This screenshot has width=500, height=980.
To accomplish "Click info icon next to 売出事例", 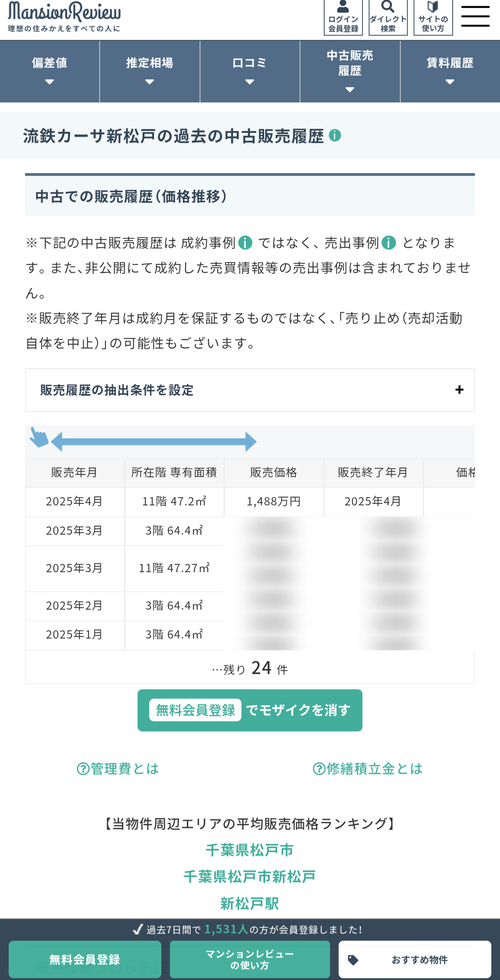I will click(x=390, y=242).
